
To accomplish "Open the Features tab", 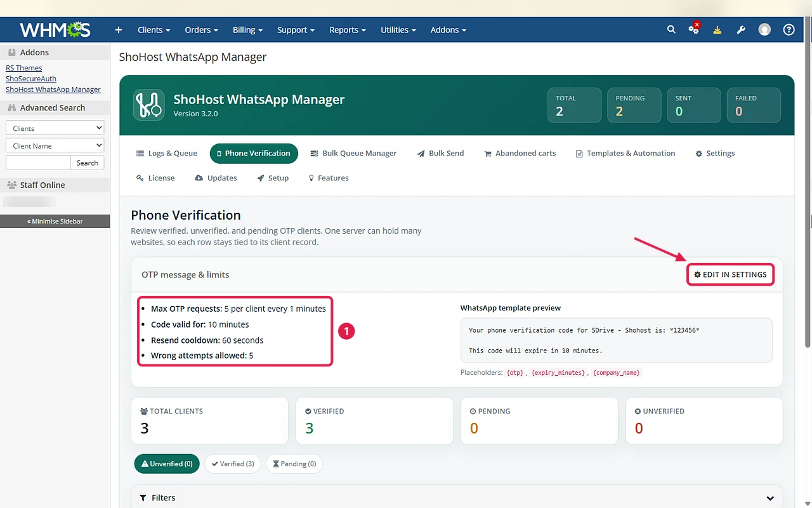I will tap(329, 178).
